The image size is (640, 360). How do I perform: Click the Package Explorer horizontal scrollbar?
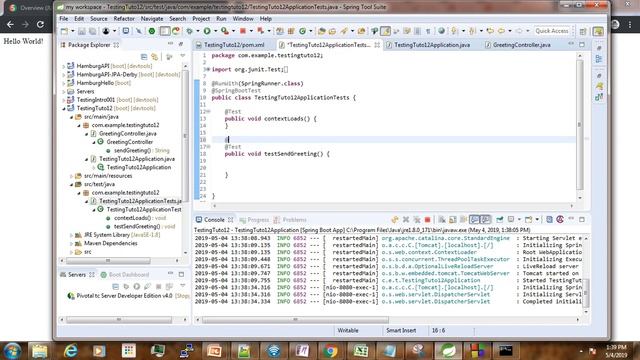coord(119,260)
